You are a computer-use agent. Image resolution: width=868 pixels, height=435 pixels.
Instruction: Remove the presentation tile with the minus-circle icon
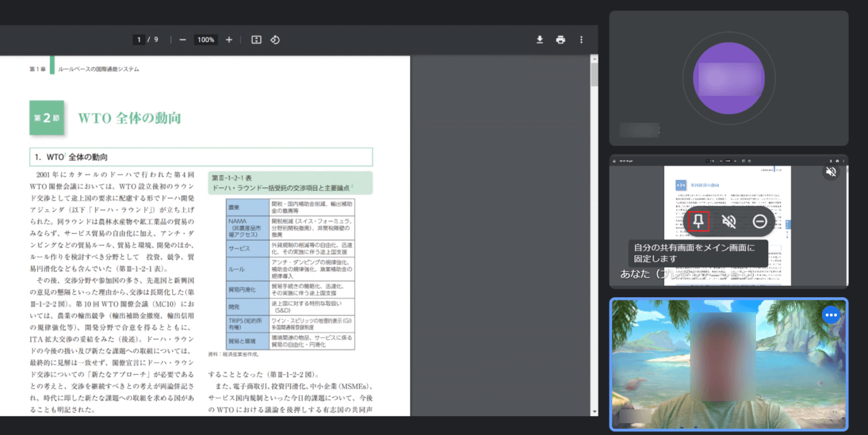click(x=759, y=221)
